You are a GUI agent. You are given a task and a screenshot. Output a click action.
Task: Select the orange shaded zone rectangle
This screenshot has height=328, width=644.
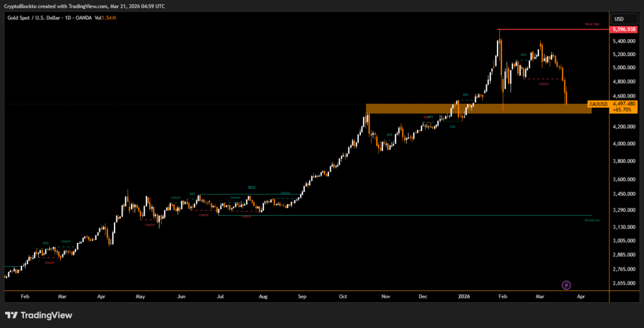pyautogui.click(x=478, y=108)
